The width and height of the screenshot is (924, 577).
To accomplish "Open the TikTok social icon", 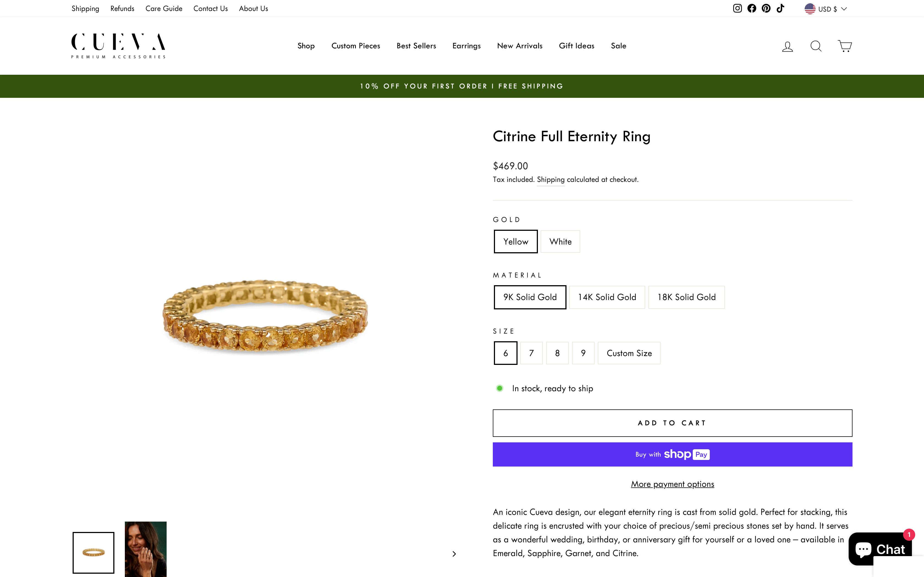I will click(x=780, y=8).
